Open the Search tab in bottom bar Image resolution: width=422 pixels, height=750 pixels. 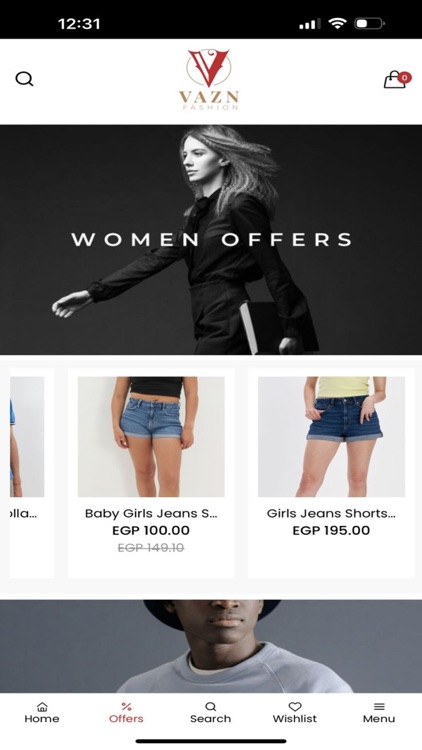[x=211, y=713]
